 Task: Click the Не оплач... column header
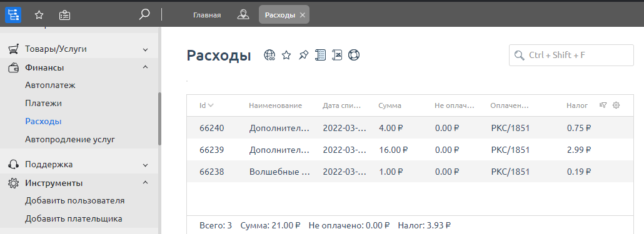(x=455, y=105)
